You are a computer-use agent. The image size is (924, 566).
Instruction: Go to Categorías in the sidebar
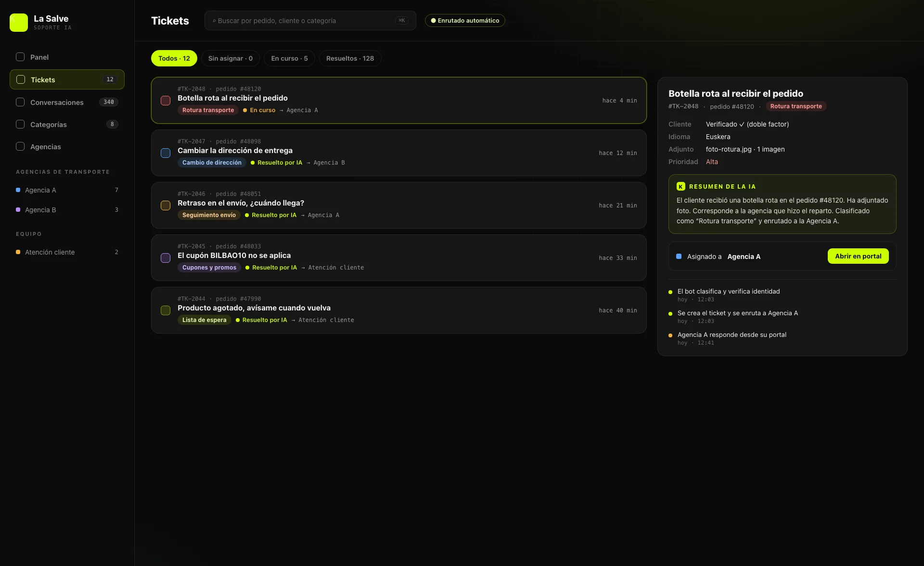pos(67,124)
